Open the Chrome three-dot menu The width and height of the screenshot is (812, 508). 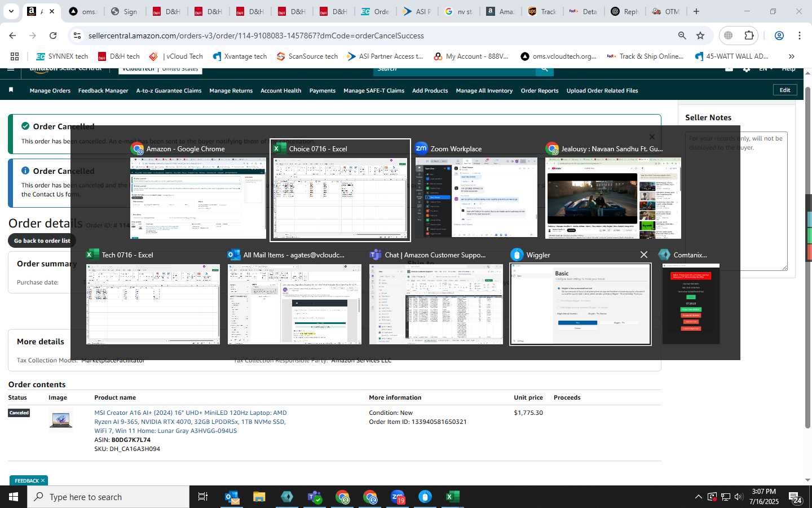[800, 36]
